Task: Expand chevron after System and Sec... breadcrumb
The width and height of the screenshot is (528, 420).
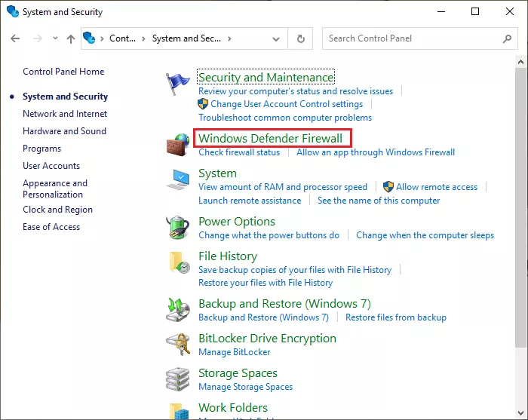Action: coord(229,38)
